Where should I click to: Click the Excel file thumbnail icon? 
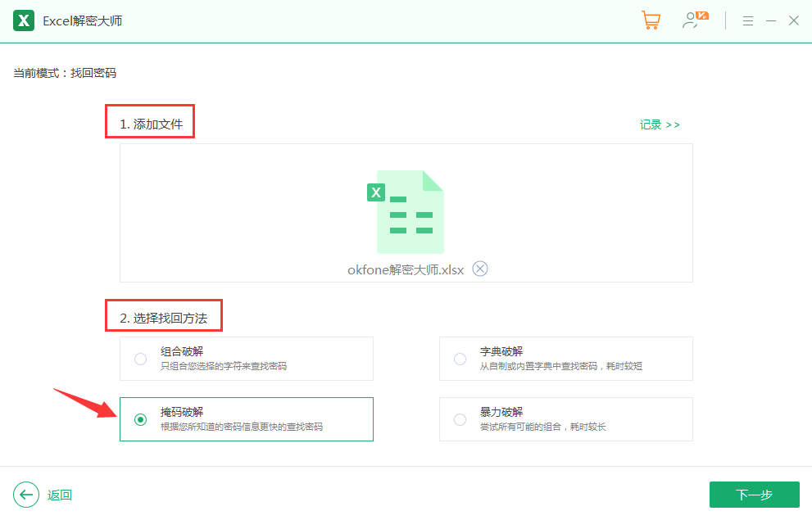coord(406,211)
